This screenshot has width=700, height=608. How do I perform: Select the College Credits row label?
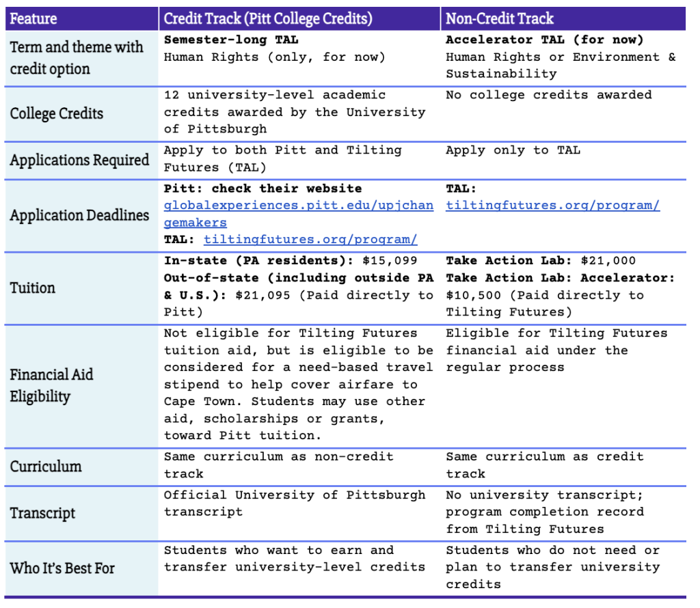pyautogui.click(x=57, y=113)
